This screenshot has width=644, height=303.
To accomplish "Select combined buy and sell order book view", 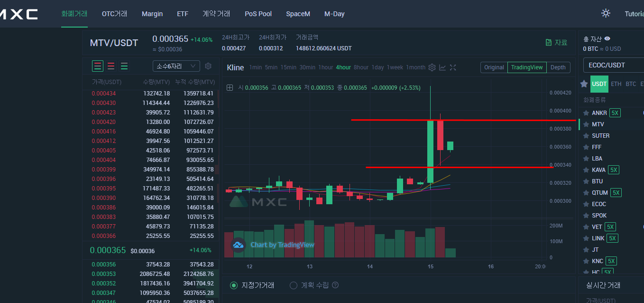I will coord(98,66).
